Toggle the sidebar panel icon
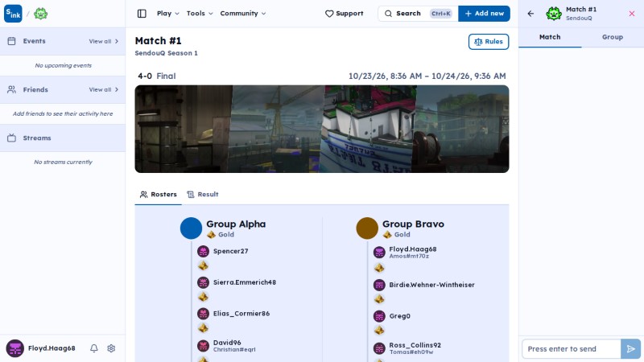Screen dimensions: 644x362 142,14
